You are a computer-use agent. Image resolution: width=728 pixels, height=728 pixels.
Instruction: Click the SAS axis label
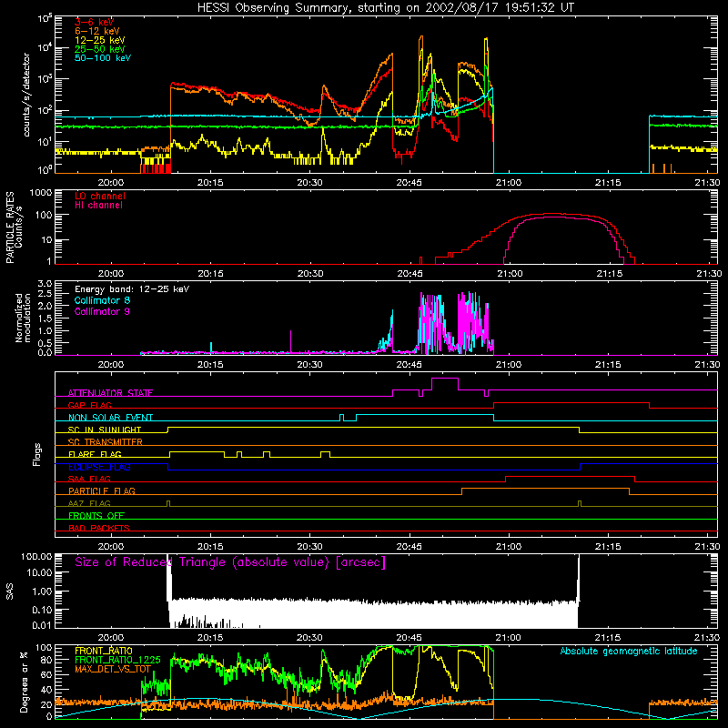tap(9, 591)
